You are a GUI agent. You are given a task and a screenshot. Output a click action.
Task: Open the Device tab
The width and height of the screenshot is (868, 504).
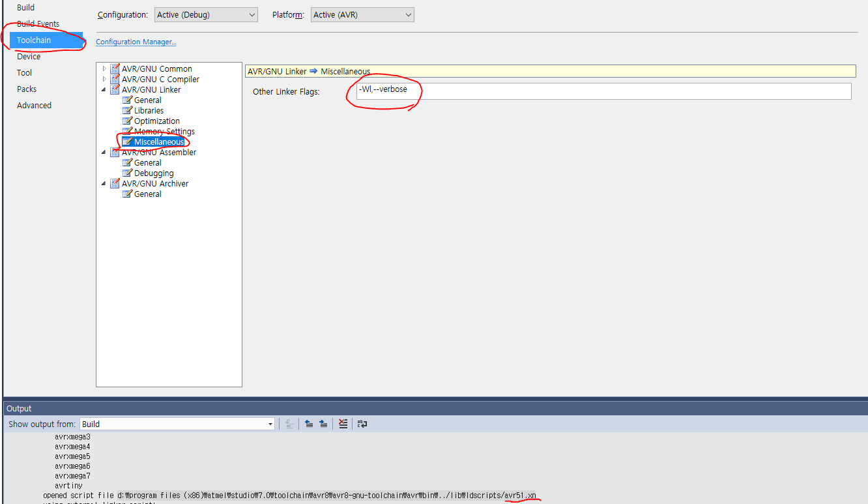click(29, 56)
